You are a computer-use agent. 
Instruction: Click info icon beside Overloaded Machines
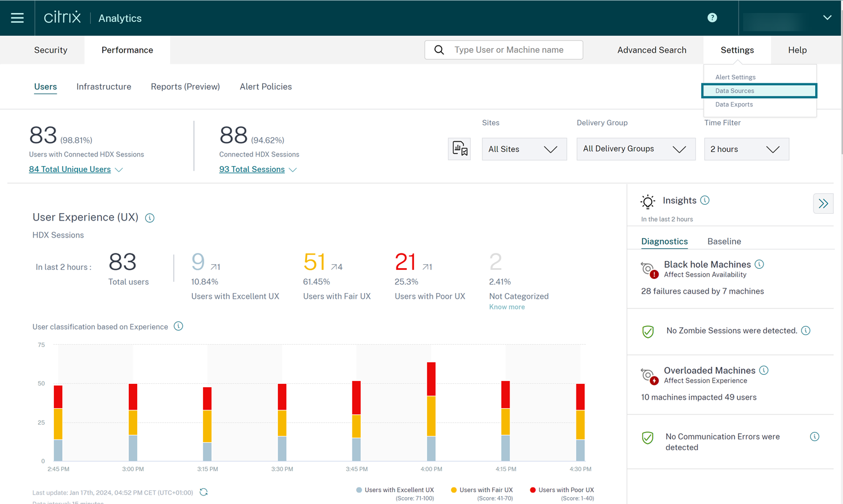tap(764, 371)
